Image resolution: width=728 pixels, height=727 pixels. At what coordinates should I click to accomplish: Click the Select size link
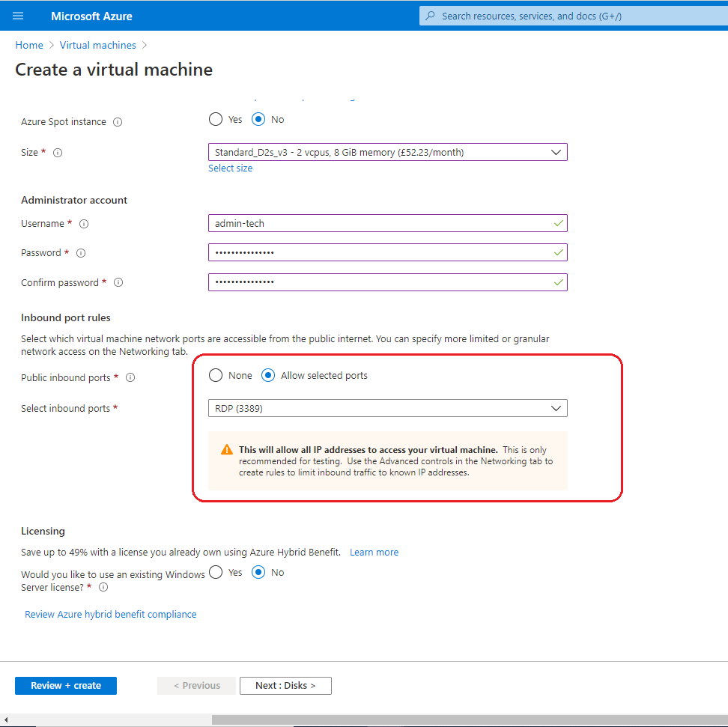pos(230,168)
